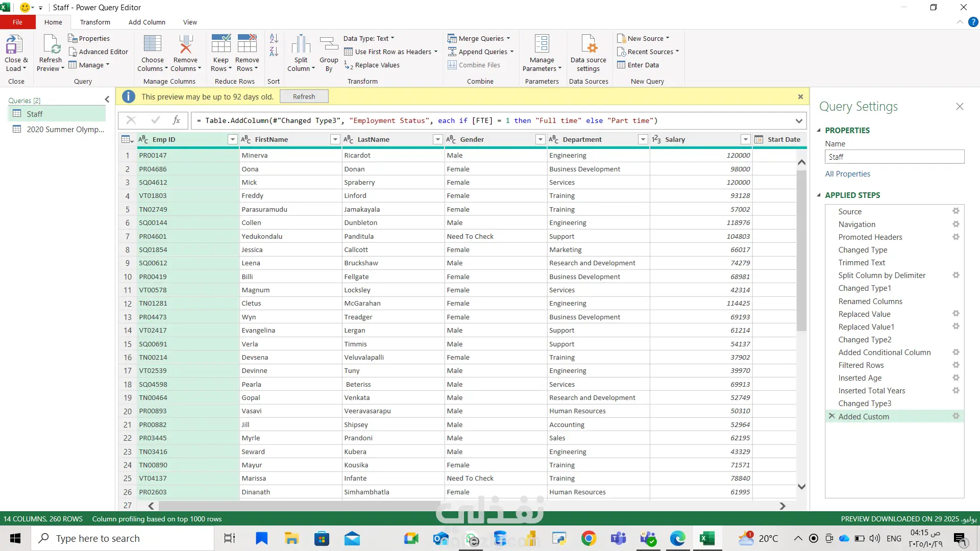
Task: Click the Close & Load icon
Action: (x=14, y=45)
